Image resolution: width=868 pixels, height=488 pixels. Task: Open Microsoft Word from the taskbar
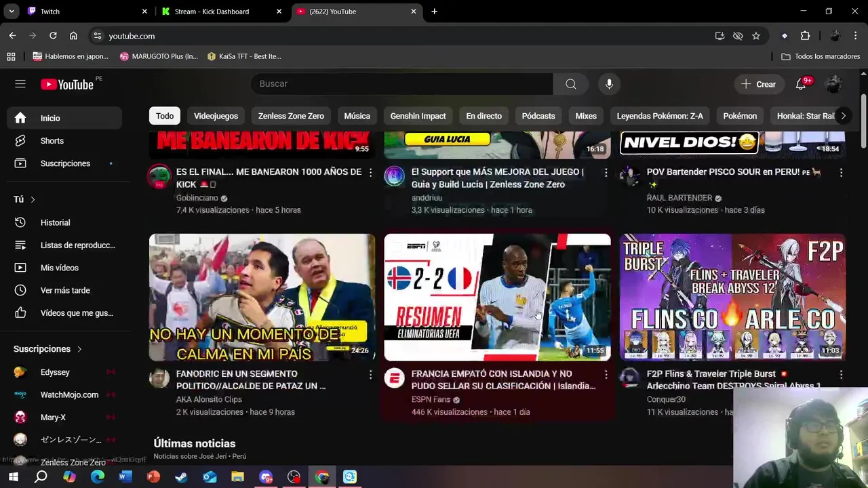pos(125,477)
